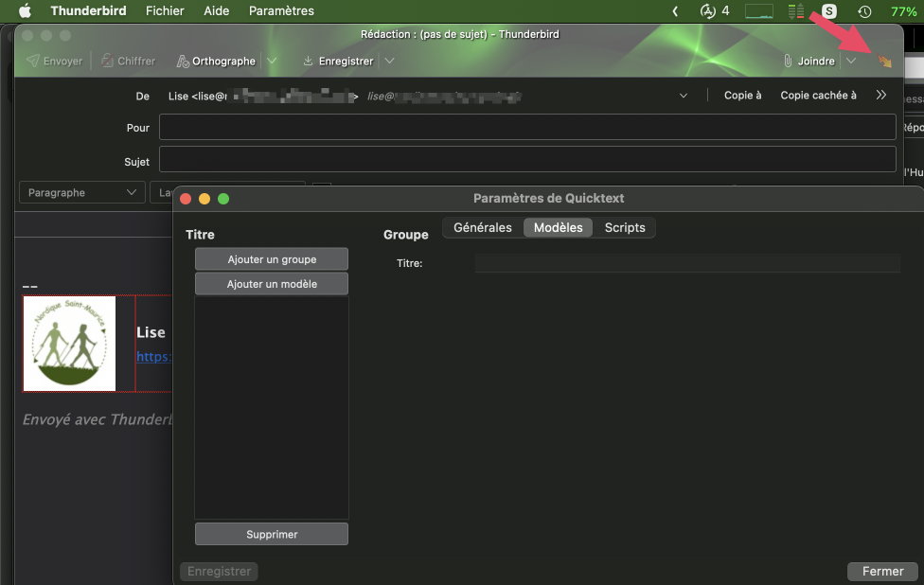Switch to the Générales tab
The width and height of the screenshot is (924, 585).
pyautogui.click(x=483, y=228)
